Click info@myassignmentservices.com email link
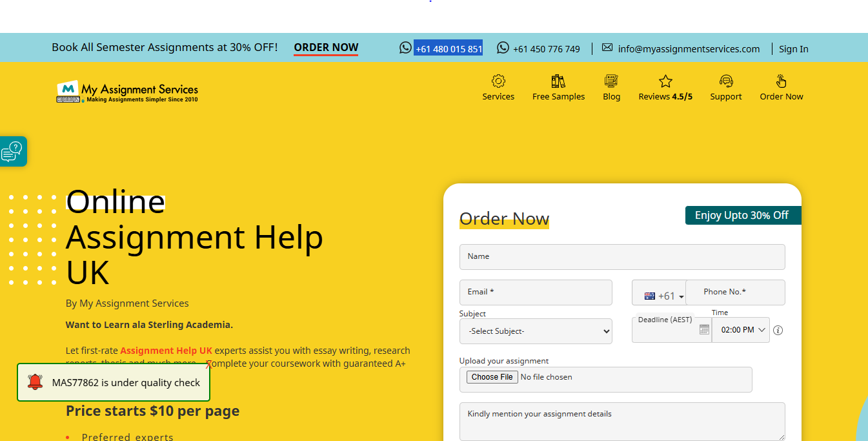Screen dimensions: 868x441 pyautogui.click(x=689, y=48)
